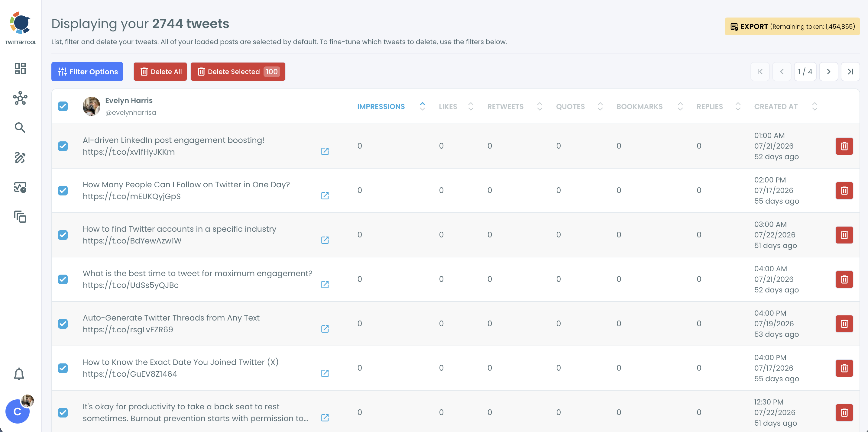
Task: Go to the previous page of tweets
Action: (782, 72)
